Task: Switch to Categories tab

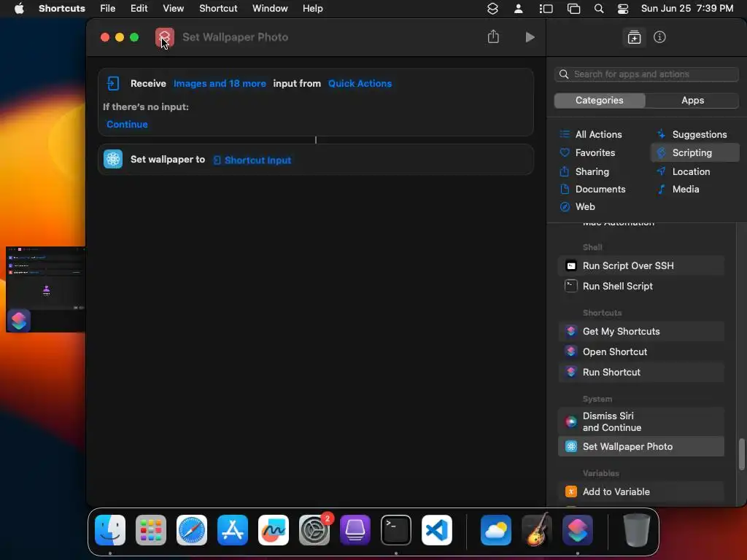Action: [x=600, y=101]
